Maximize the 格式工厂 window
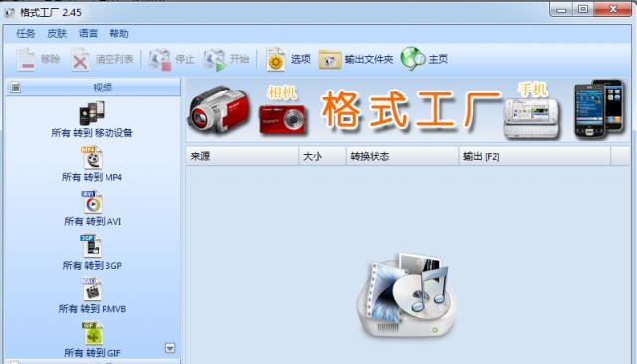 click(x=583, y=10)
